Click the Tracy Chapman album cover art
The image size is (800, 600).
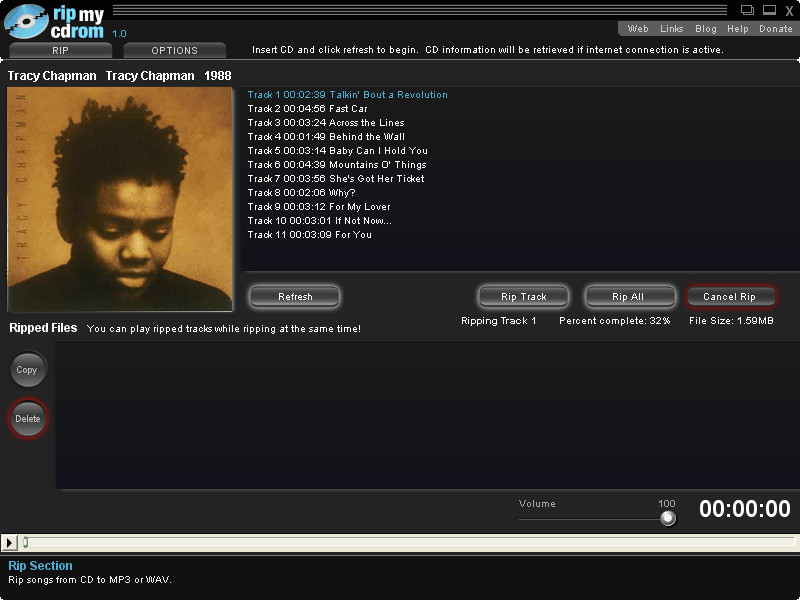(x=120, y=199)
